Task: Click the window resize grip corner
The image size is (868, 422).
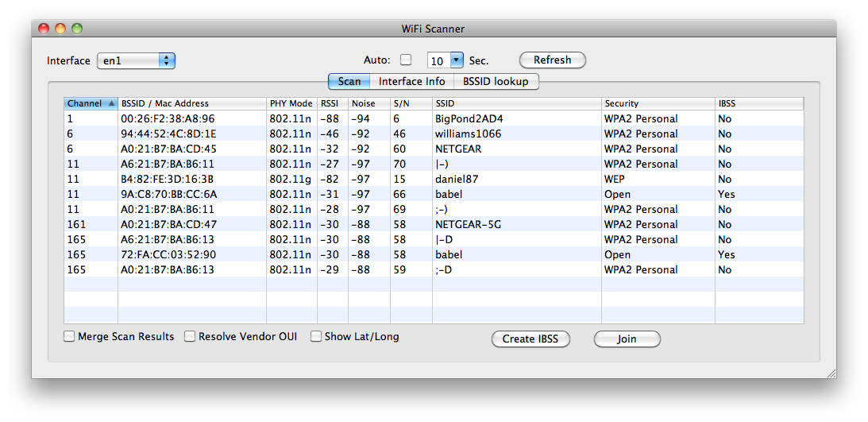Action: (831, 374)
